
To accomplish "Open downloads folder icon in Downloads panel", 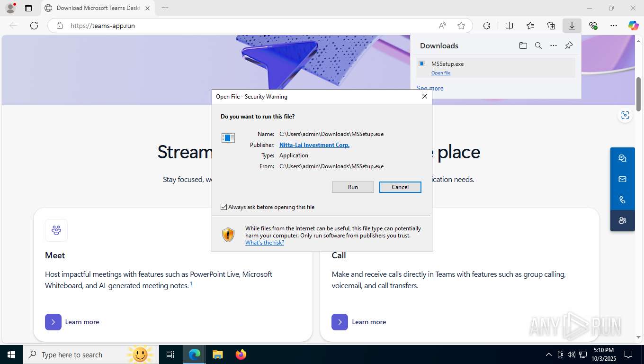I will 523,45.
